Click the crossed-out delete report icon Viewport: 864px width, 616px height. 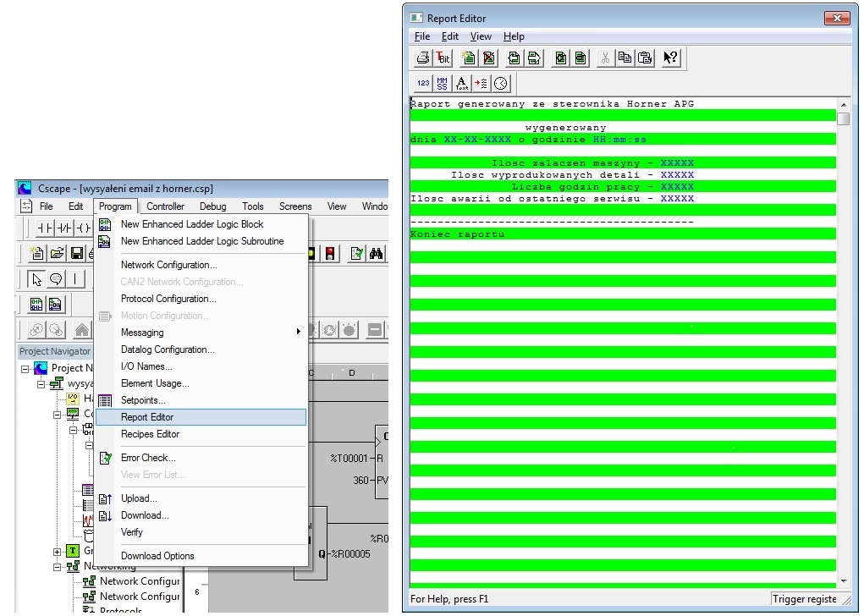pos(489,58)
